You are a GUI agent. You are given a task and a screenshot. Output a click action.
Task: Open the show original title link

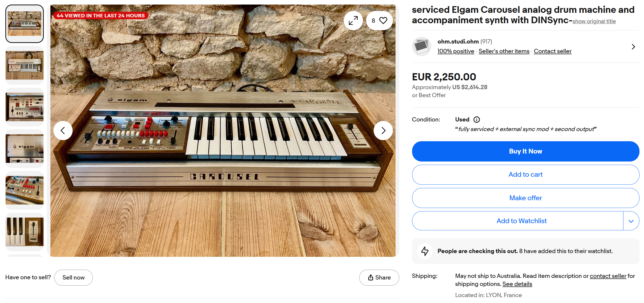click(594, 21)
